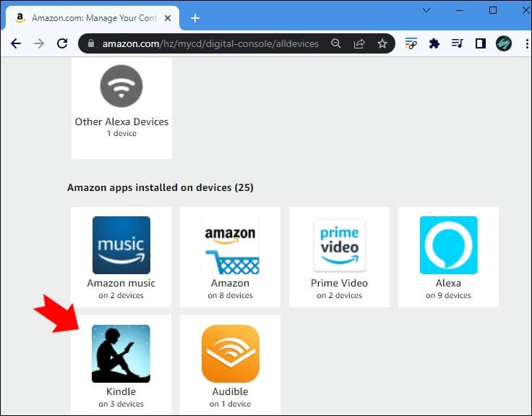The height and width of the screenshot is (416, 532).
Task: Click the 'Amazon apps installed on devices (25)' heading
Action: click(x=160, y=187)
